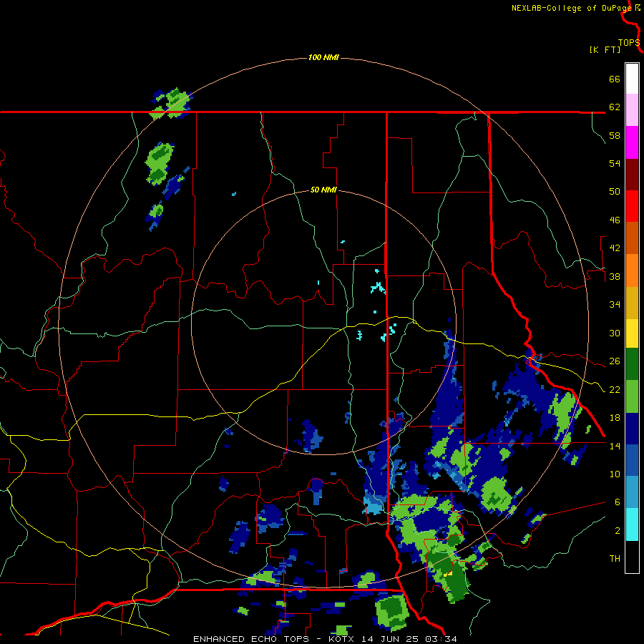This screenshot has height=644, width=644.
Task: Click the 62 legend value
Action: (x=615, y=107)
